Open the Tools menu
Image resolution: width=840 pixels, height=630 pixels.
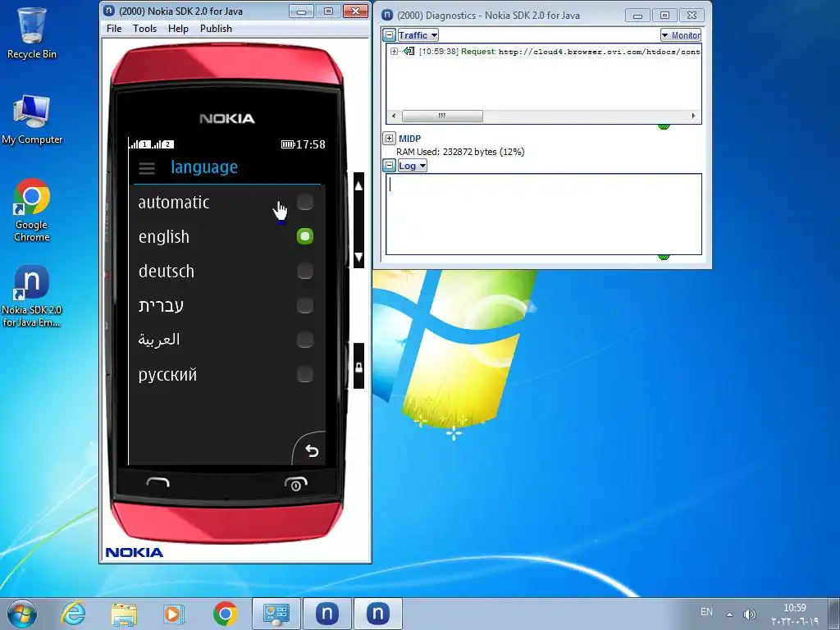(x=144, y=29)
